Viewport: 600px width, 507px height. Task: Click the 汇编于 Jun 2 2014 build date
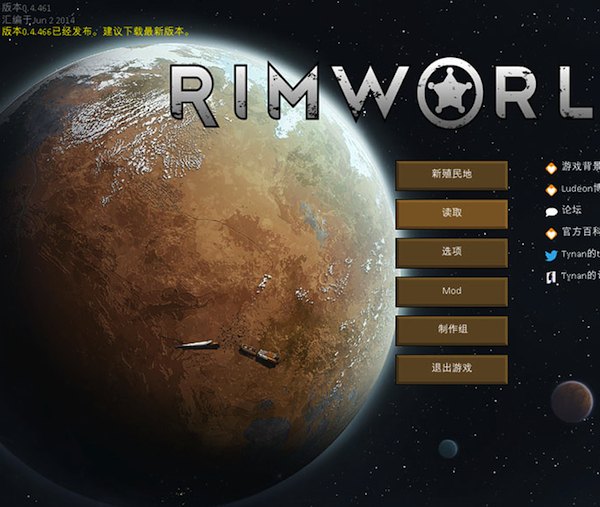tap(38, 20)
